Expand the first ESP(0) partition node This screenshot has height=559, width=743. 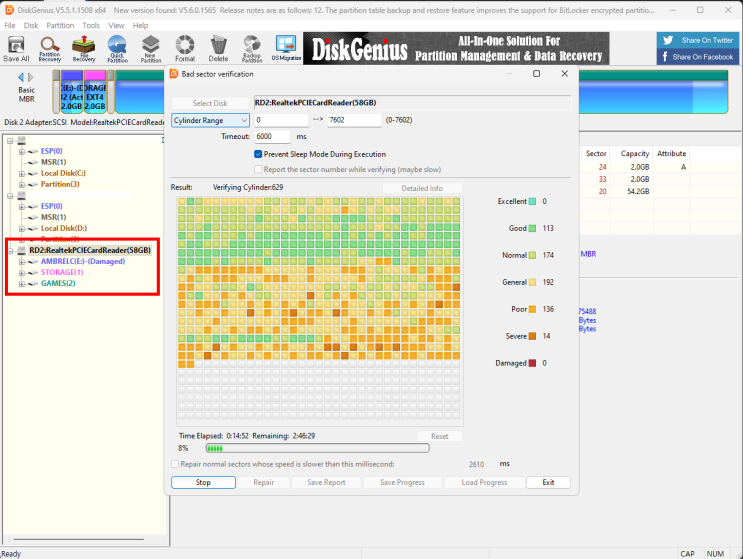click(x=21, y=152)
